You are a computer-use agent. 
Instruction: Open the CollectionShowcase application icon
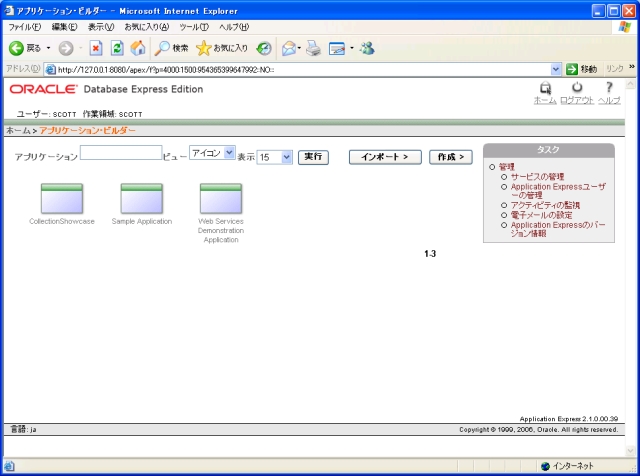click(x=62, y=199)
